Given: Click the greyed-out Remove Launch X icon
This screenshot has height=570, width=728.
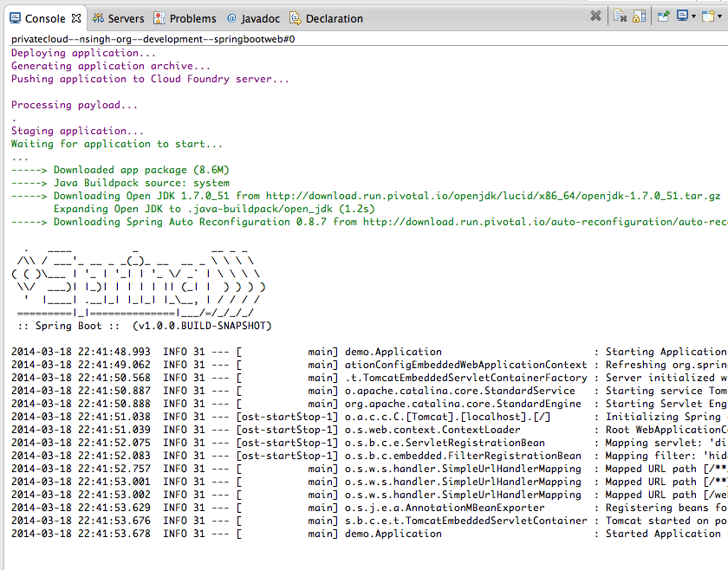Looking at the screenshot, I should pyautogui.click(x=595, y=16).
